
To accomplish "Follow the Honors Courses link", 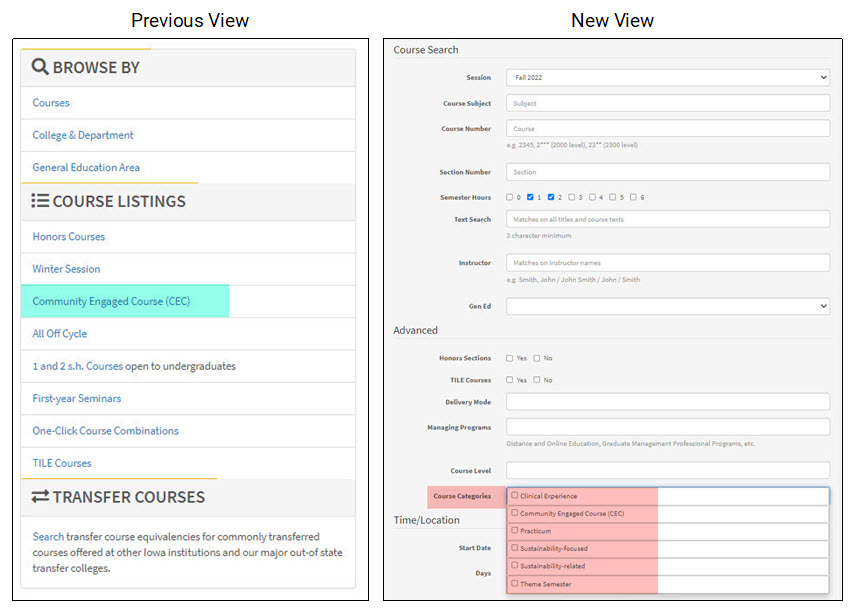I will (x=68, y=236).
